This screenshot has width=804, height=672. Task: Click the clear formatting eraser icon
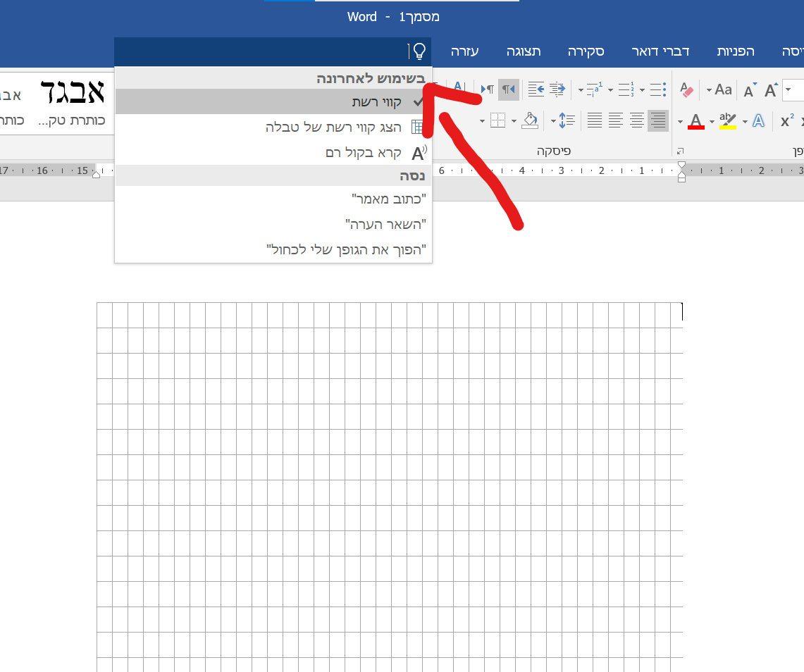686,90
